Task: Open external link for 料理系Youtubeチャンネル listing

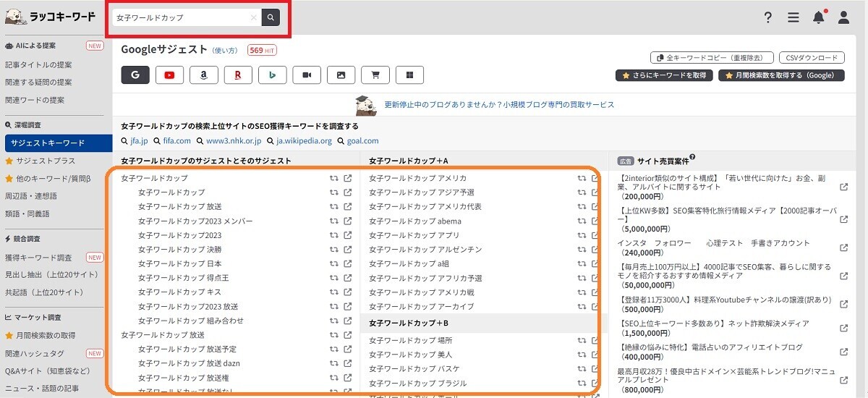Action: (843, 304)
